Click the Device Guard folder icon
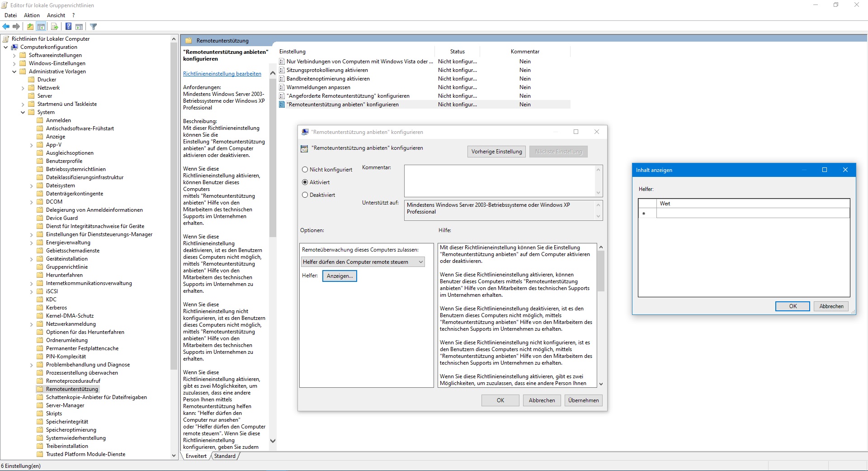The height and width of the screenshot is (471, 868). 40,218
